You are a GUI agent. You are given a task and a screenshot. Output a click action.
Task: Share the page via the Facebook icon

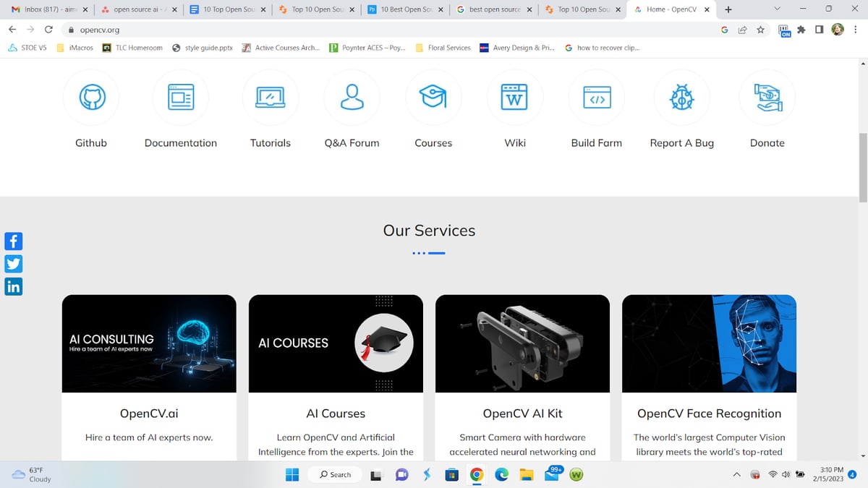coord(13,241)
